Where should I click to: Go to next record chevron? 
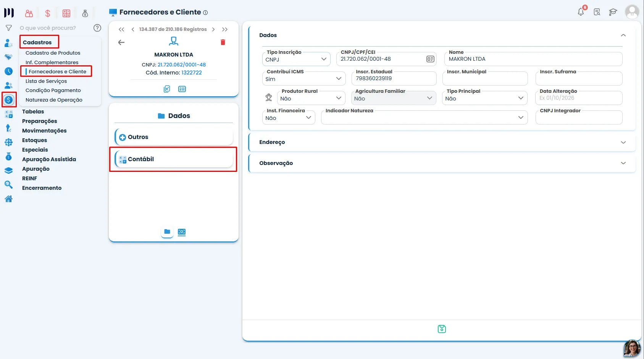213,29
